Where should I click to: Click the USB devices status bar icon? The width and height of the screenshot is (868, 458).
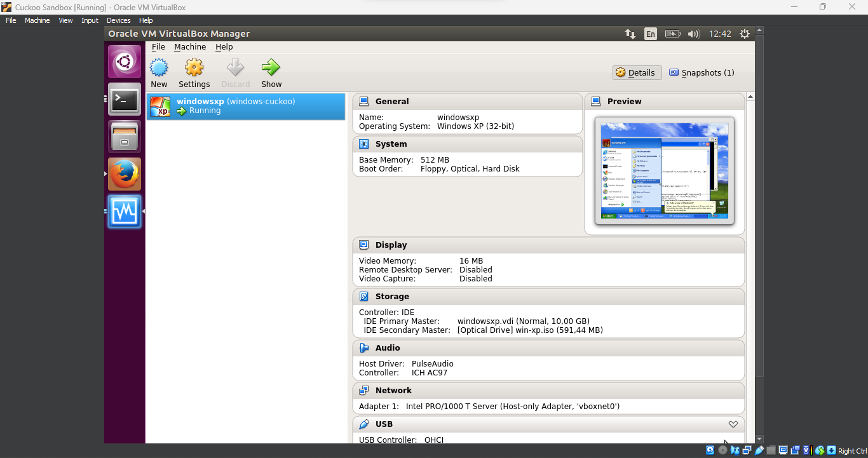(759, 450)
